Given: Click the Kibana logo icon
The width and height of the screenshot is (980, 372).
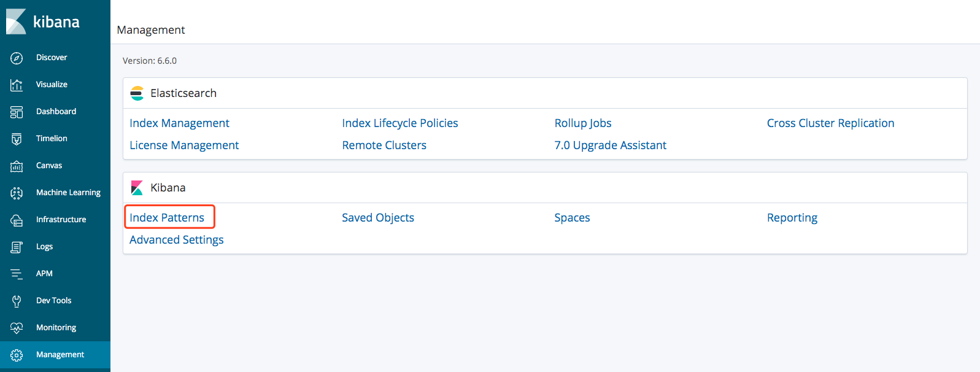Looking at the screenshot, I should pyautogui.click(x=16, y=21).
